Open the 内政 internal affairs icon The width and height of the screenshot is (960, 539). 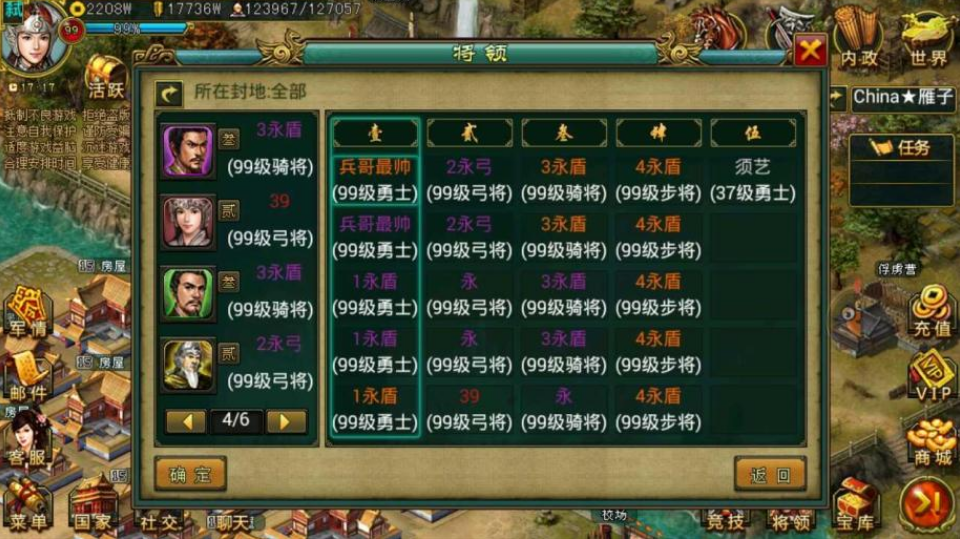(x=859, y=38)
